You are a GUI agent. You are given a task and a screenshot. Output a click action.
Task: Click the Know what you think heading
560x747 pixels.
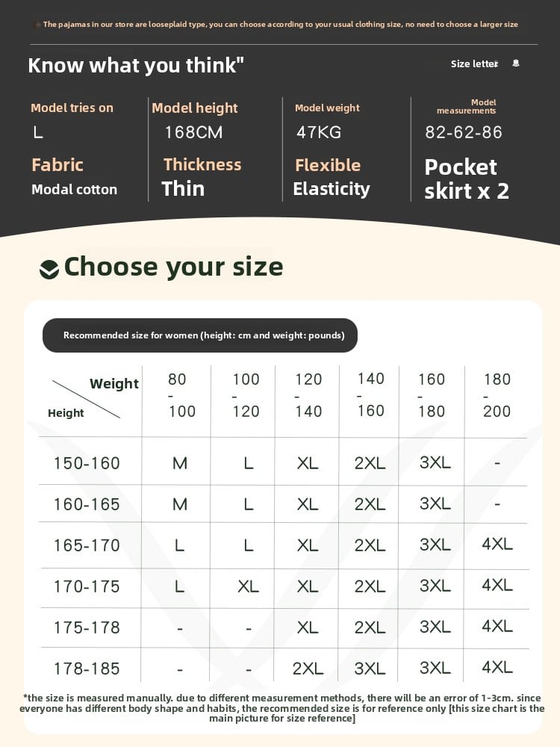coord(136,65)
